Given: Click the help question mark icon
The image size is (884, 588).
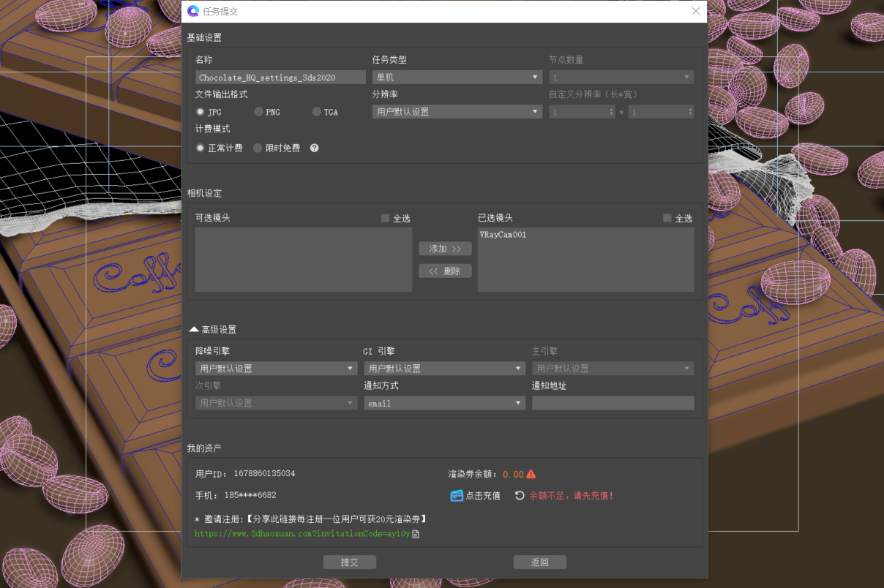Looking at the screenshot, I should pyautogui.click(x=315, y=148).
